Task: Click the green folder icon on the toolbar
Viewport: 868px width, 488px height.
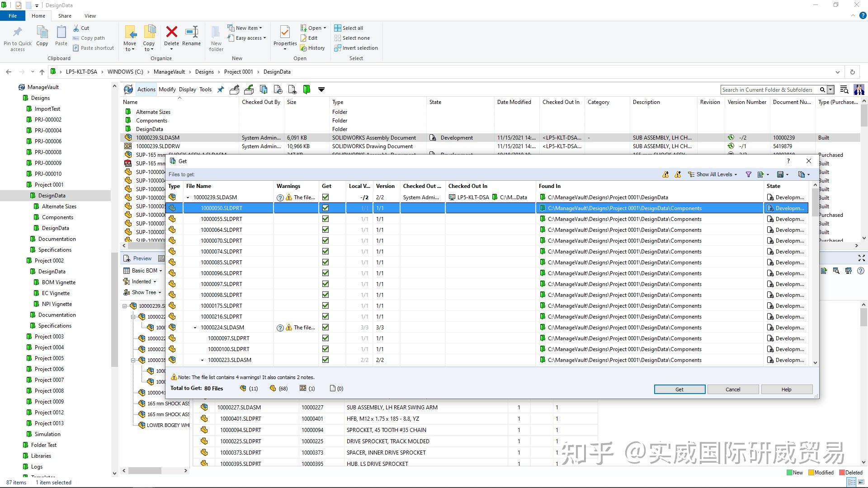Action: (x=307, y=89)
